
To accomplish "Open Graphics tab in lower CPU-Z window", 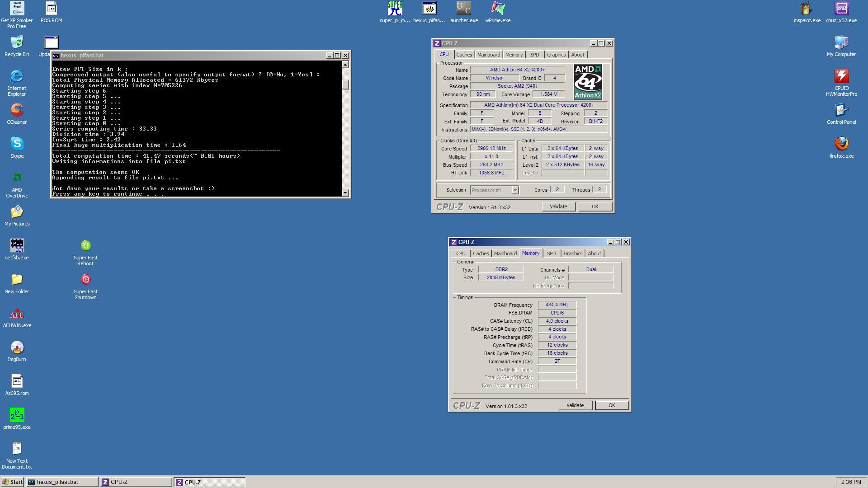I will click(573, 253).
